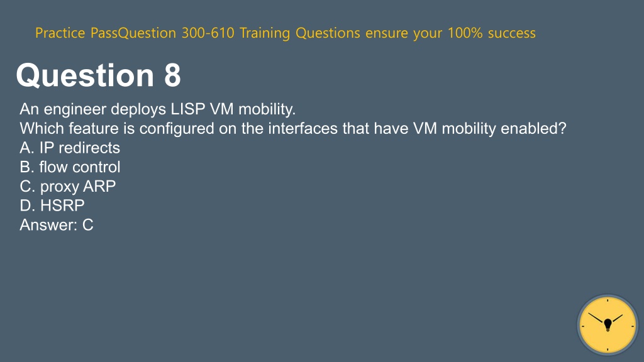644x362 pixels.
Task: Click the Answer: C line
Action: pyautogui.click(x=57, y=225)
